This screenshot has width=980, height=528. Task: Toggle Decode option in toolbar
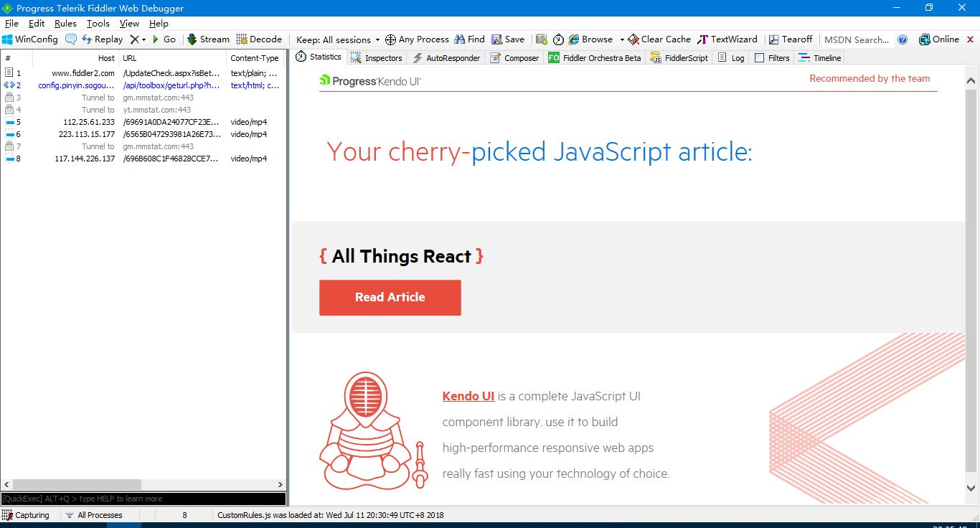click(259, 39)
